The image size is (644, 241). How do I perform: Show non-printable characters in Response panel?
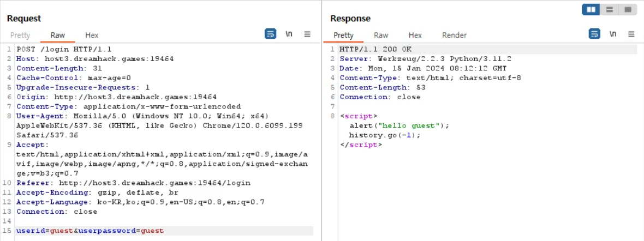(x=613, y=34)
